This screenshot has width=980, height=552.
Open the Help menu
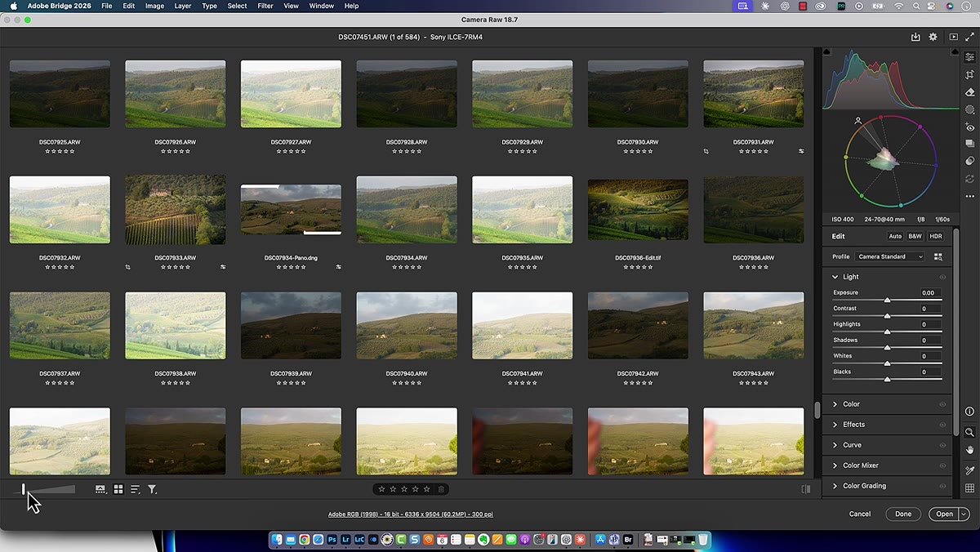click(x=351, y=6)
